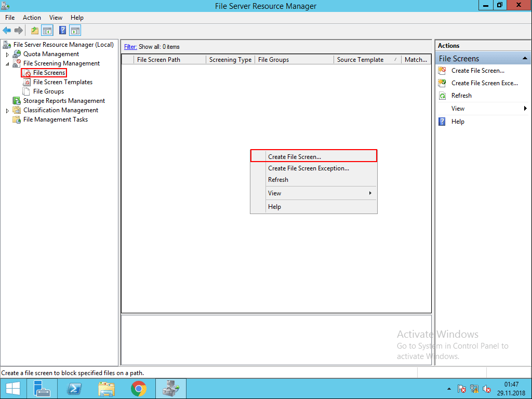The width and height of the screenshot is (532, 399).
Task: Click the Back navigation arrow icon
Action: pyautogui.click(x=6, y=30)
